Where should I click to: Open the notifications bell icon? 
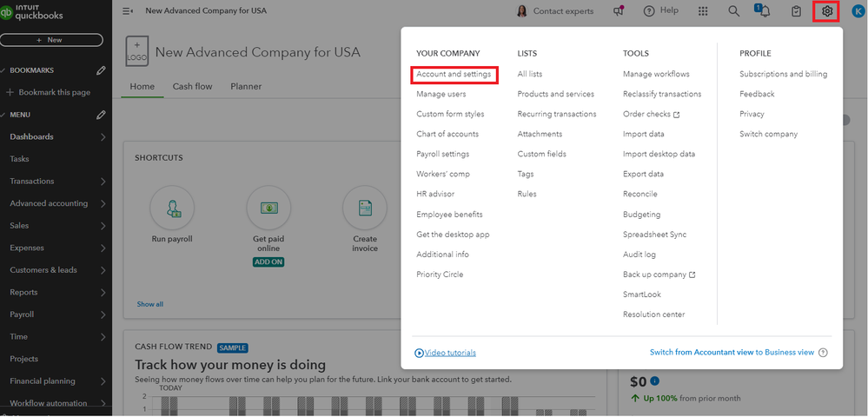pyautogui.click(x=764, y=11)
